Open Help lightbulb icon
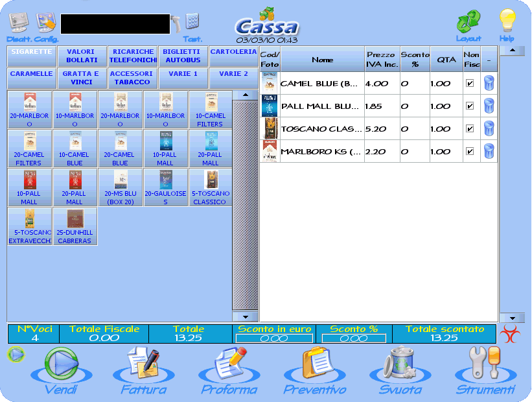532x402 pixels. coord(507,21)
